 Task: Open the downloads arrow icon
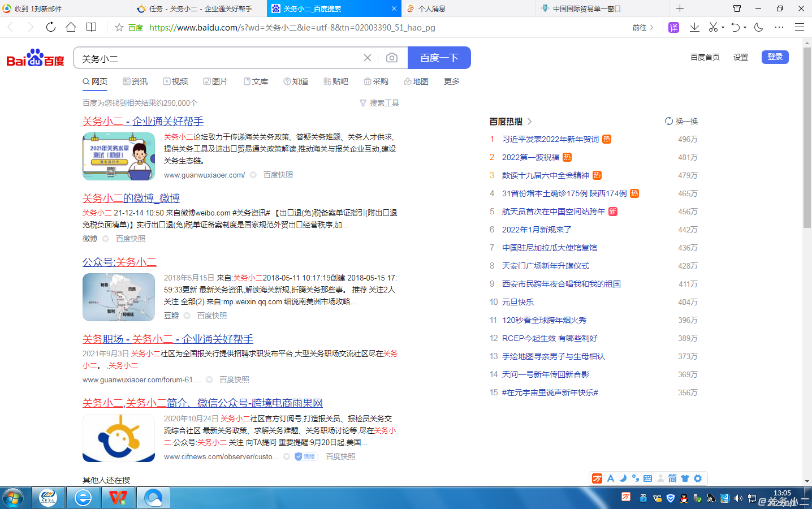click(x=694, y=27)
